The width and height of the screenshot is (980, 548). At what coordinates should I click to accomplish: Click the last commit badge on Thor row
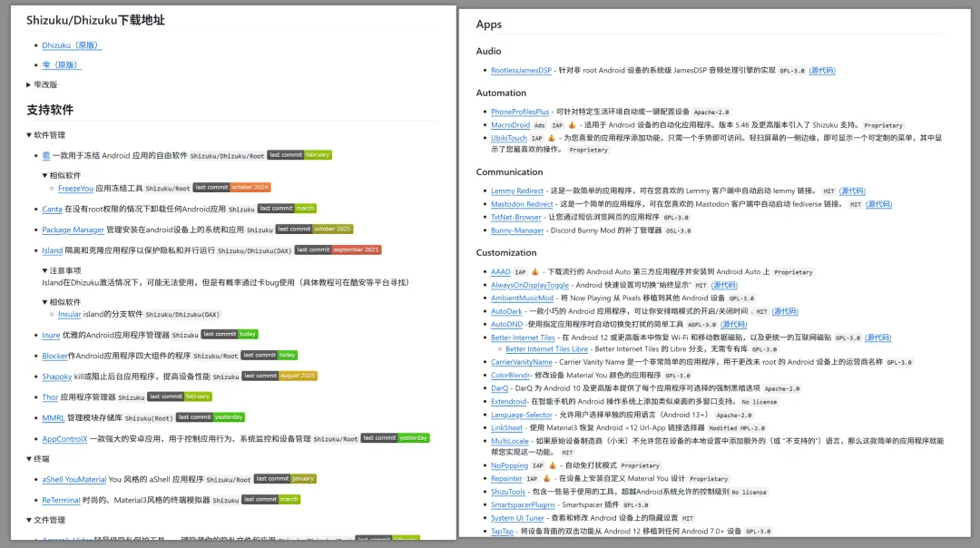(180, 396)
